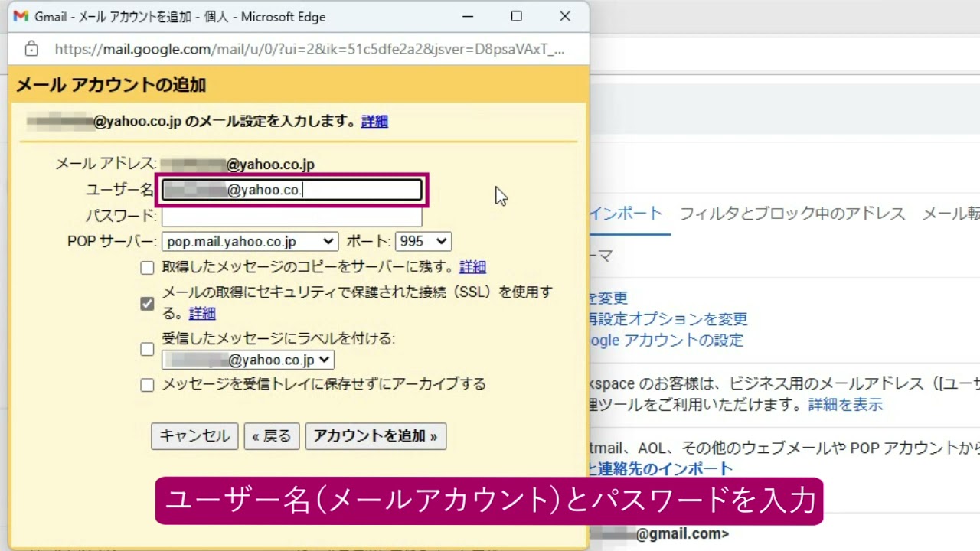Click 連絡先のインポート link in background window
This screenshot has width=980, height=551.
pos(661,468)
